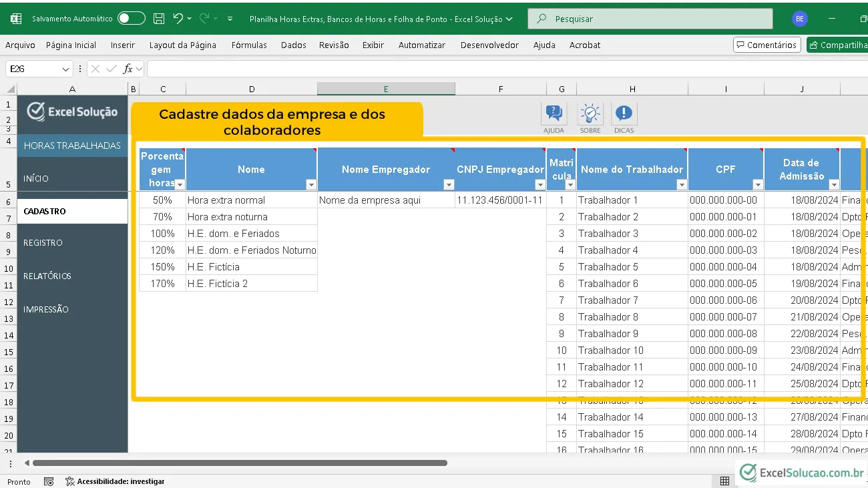This screenshot has width=868, height=488.
Task: Click the insert function fx icon
Action: tap(128, 69)
